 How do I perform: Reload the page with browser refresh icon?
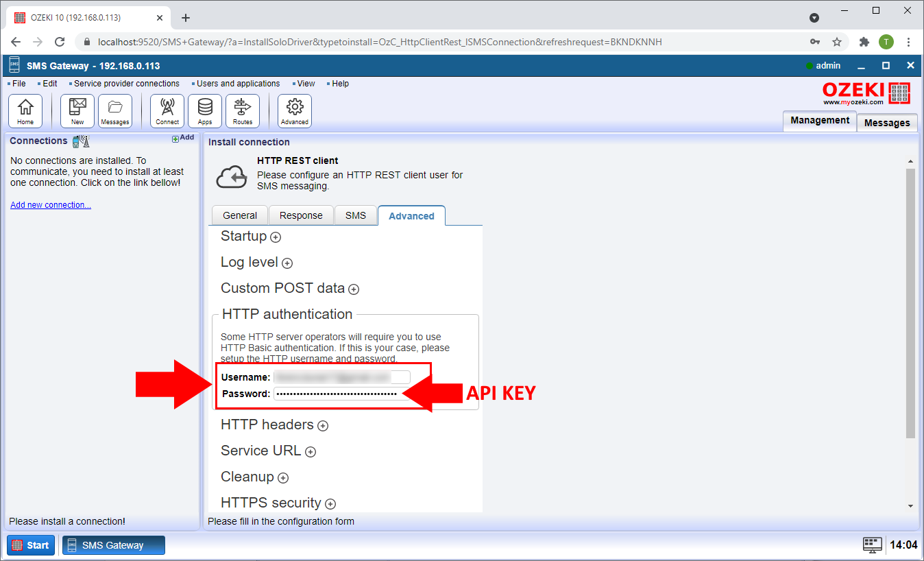[x=60, y=42]
